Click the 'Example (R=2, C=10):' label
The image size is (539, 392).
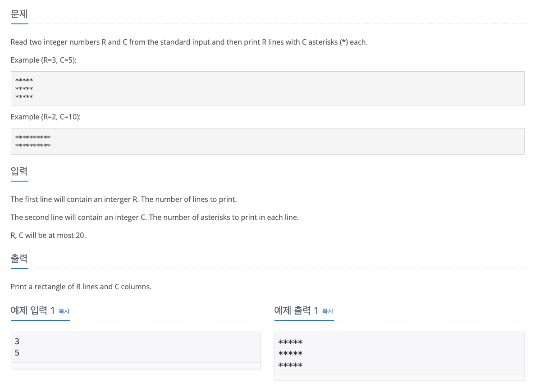[x=46, y=117]
